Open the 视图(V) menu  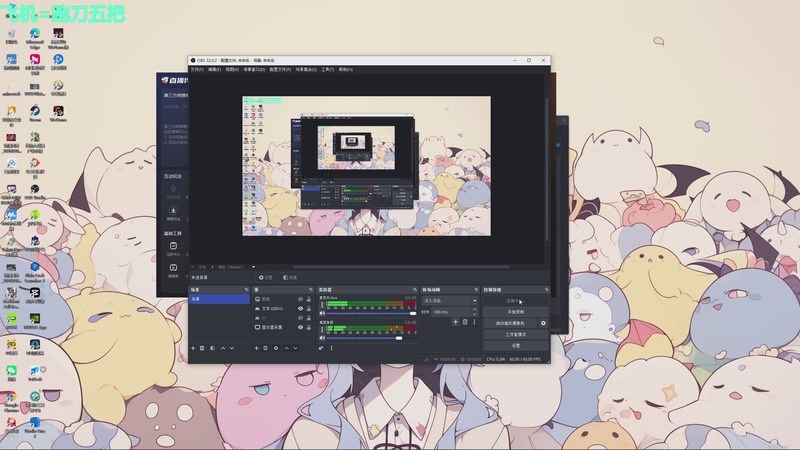[x=232, y=69]
